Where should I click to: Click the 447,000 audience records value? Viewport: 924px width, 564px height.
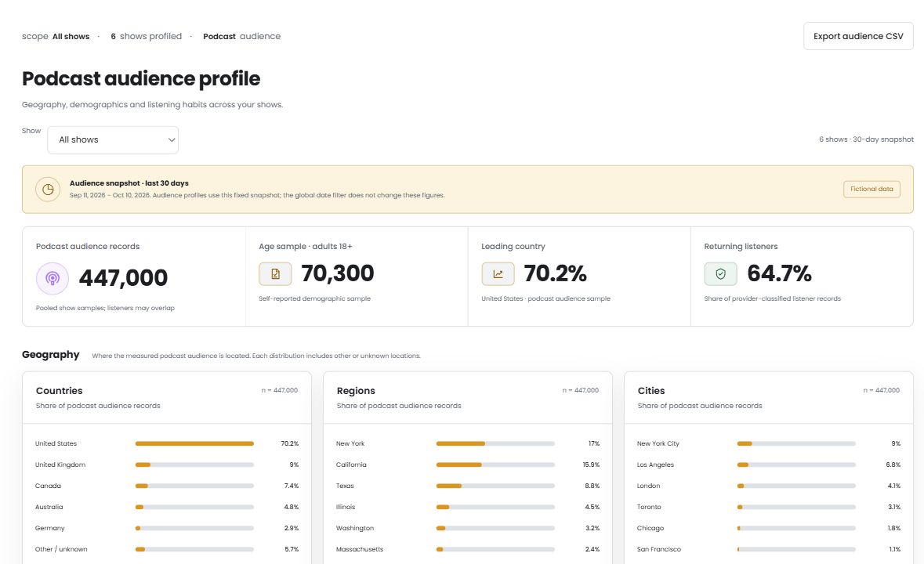click(x=123, y=278)
